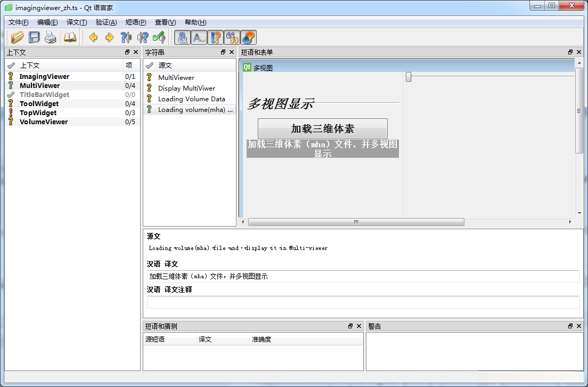Float the 字符串 panel
The width and height of the screenshot is (588, 387).
click(x=223, y=52)
